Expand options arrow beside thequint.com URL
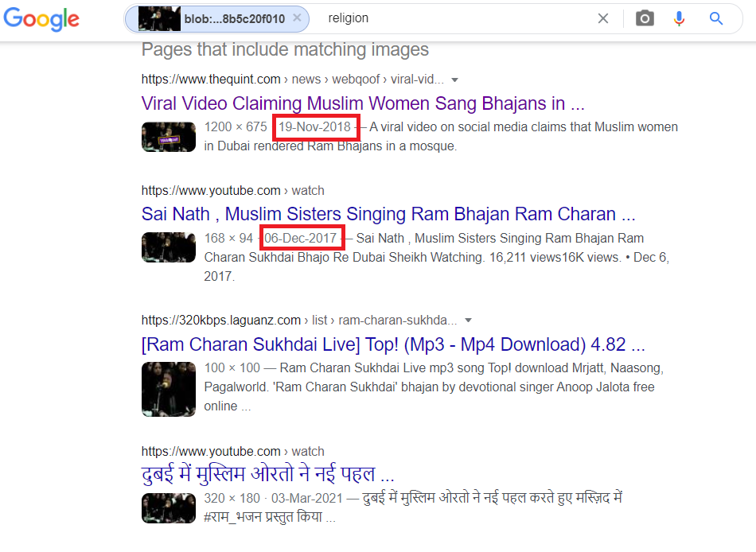This screenshot has width=756, height=552. [455, 80]
